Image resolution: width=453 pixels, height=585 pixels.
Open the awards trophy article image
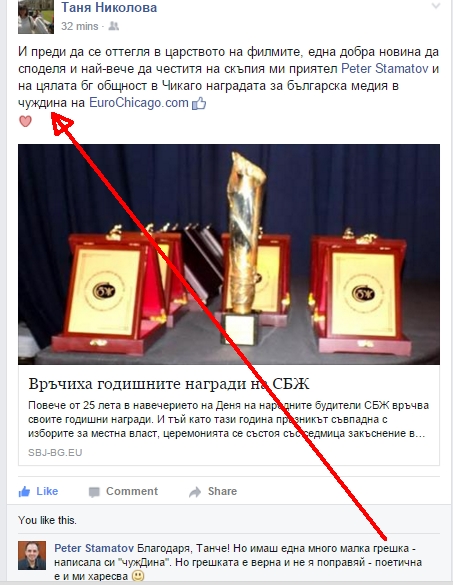coord(229,254)
